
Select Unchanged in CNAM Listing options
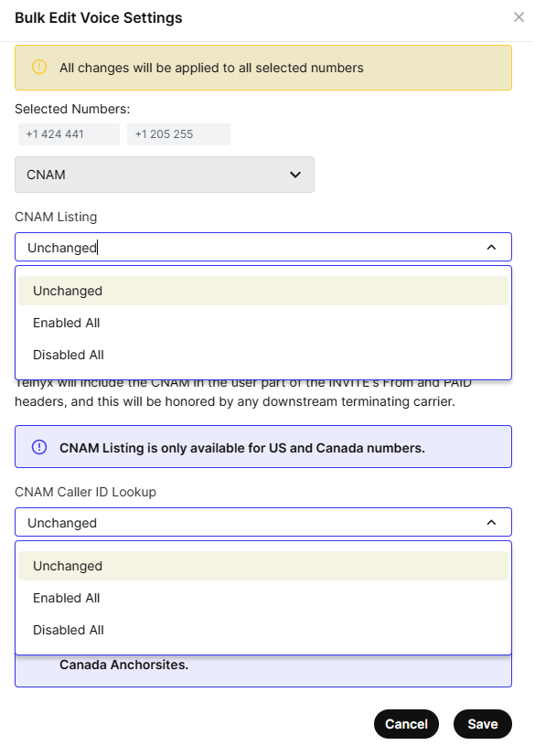pos(262,291)
